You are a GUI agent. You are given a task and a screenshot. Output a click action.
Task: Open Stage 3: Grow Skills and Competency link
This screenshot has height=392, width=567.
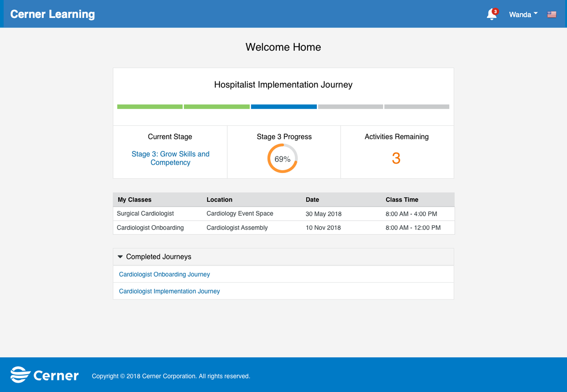(x=170, y=158)
